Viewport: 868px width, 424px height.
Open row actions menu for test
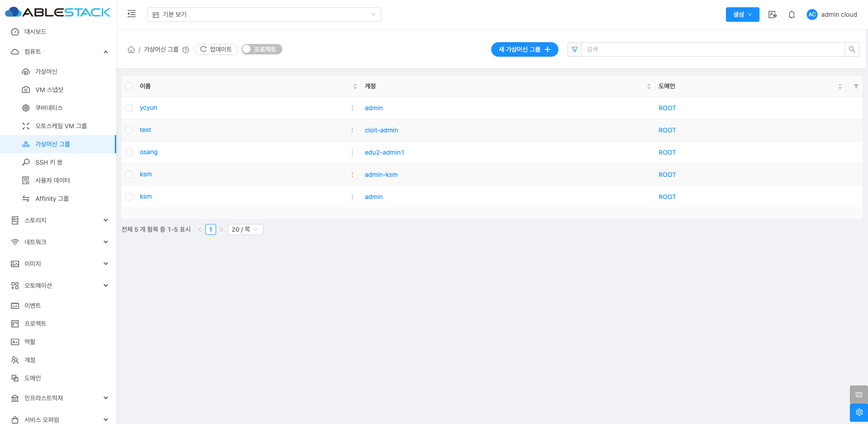[352, 130]
